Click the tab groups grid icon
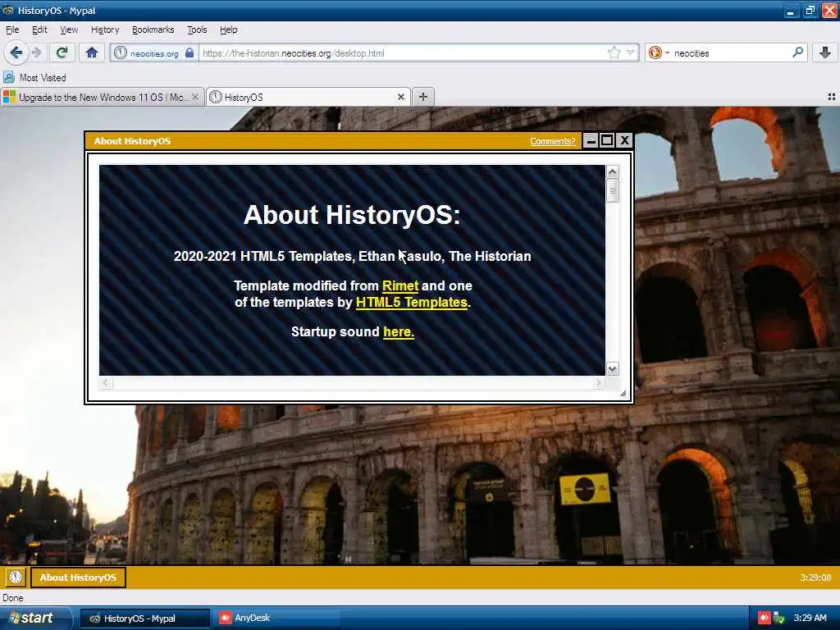Image resolution: width=840 pixels, height=630 pixels. pos(832,97)
